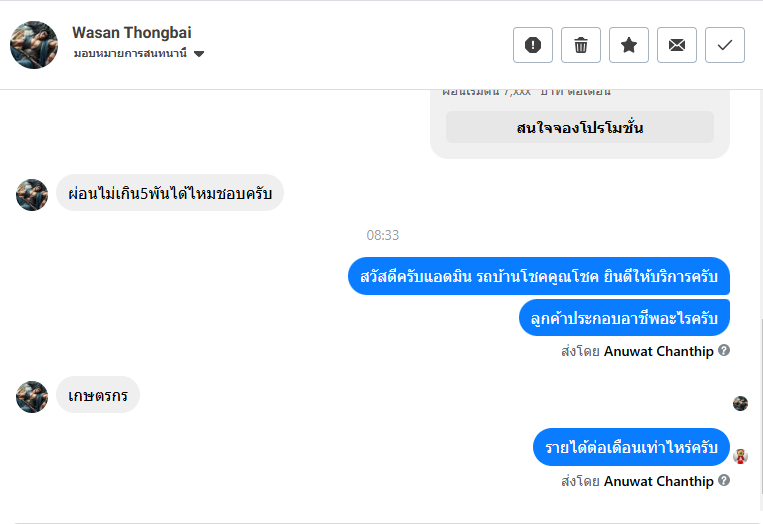
Task: Click the spam report exclamation icon
Action: [533, 45]
